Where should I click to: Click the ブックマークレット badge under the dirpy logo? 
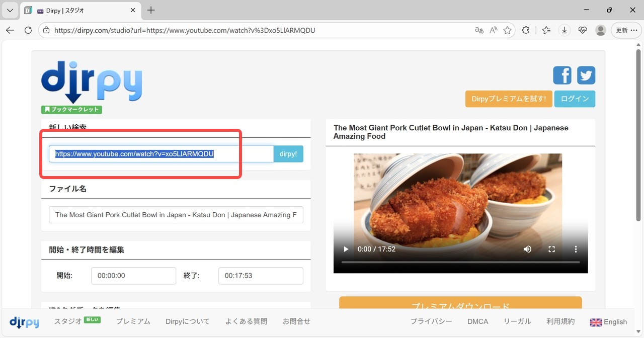pos(71,109)
